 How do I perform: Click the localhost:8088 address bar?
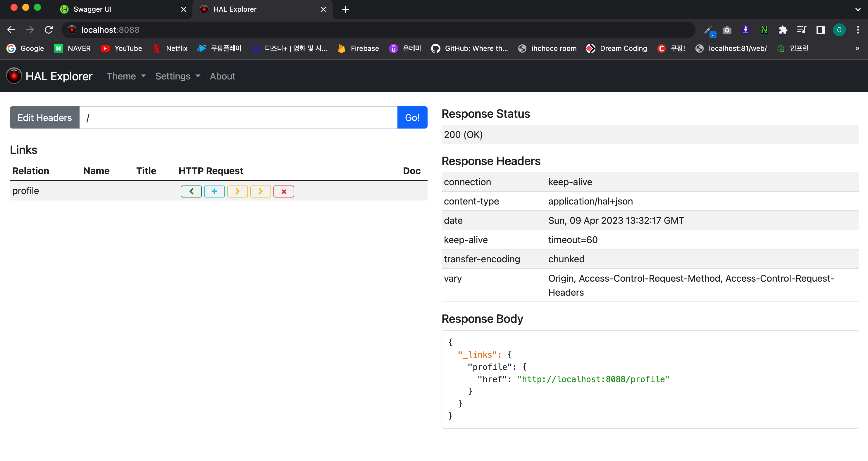pos(378,30)
